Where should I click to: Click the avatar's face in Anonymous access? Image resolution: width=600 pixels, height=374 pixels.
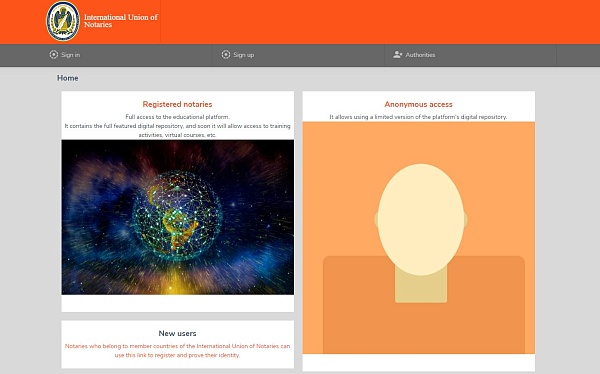421,219
